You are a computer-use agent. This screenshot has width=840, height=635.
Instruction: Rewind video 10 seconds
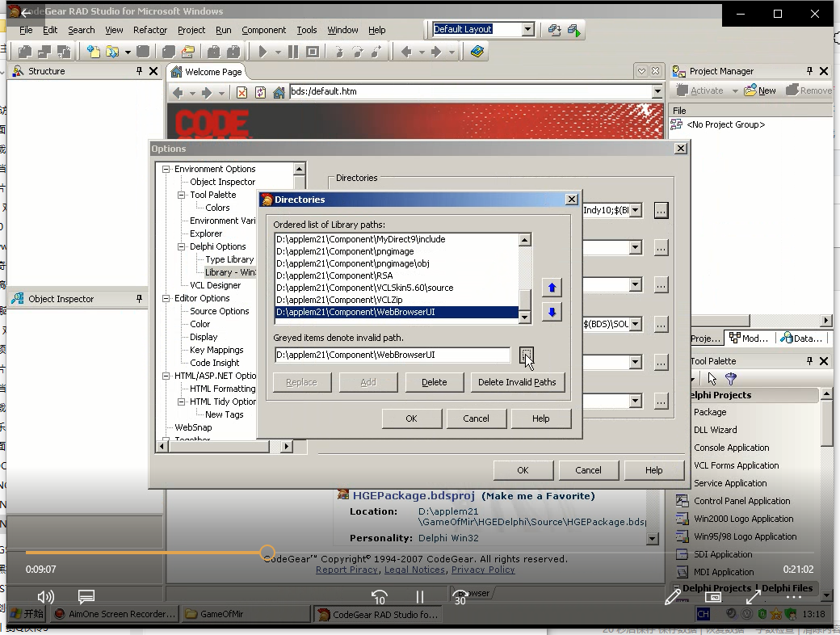tap(380, 596)
